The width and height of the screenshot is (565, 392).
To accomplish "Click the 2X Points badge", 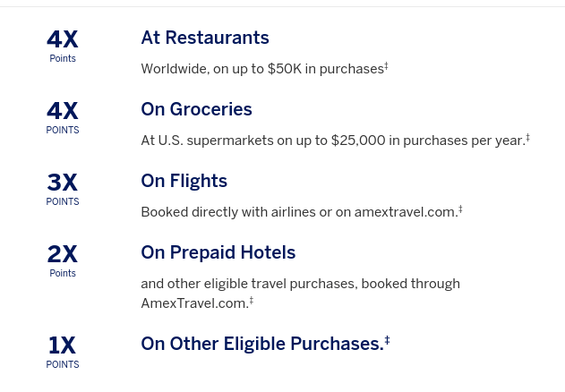I will [x=63, y=260].
